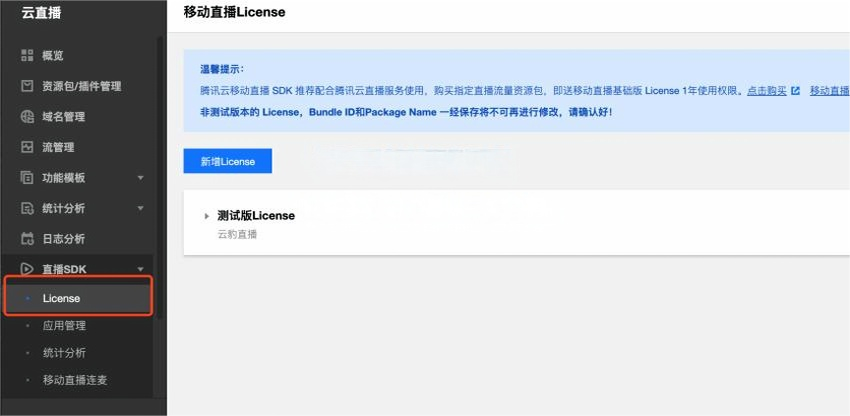This screenshot has width=850, height=416.
Task: Click the 概览 grid icon
Action: (x=27, y=55)
